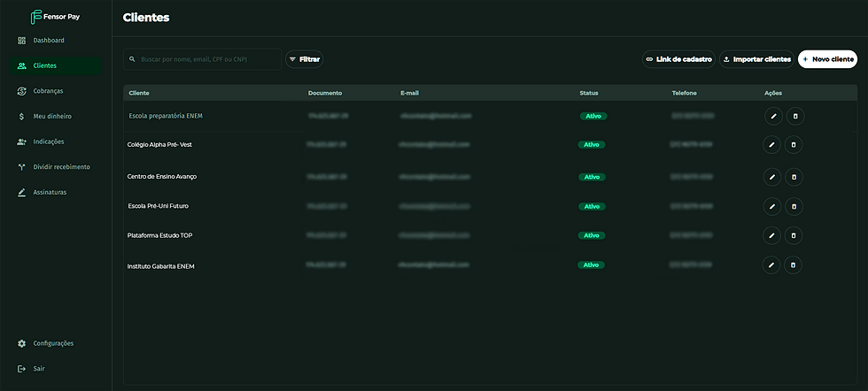Click the Indicações person-add icon
The height and width of the screenshot is (391, 868).
[21, 142]
